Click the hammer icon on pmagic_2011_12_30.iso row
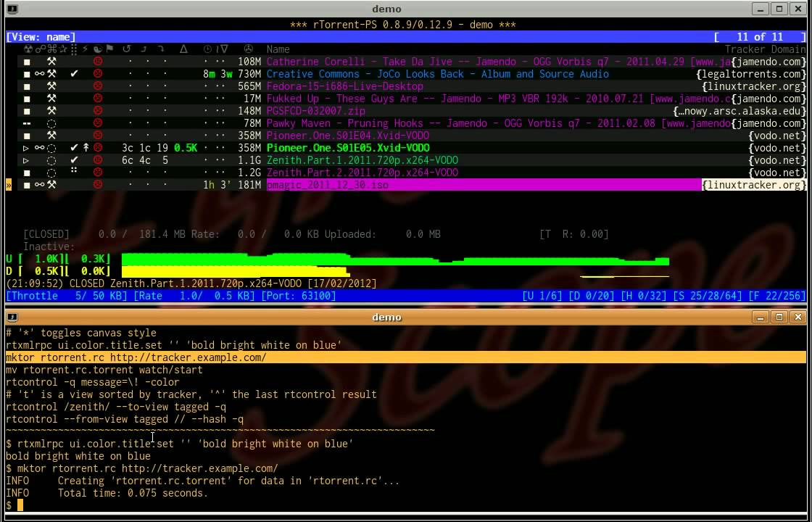812x522 pixels. [x=51, y=185]
